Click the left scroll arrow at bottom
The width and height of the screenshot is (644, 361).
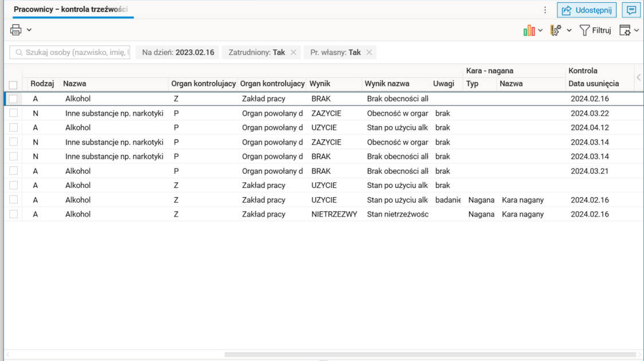(x=8, y=355)
